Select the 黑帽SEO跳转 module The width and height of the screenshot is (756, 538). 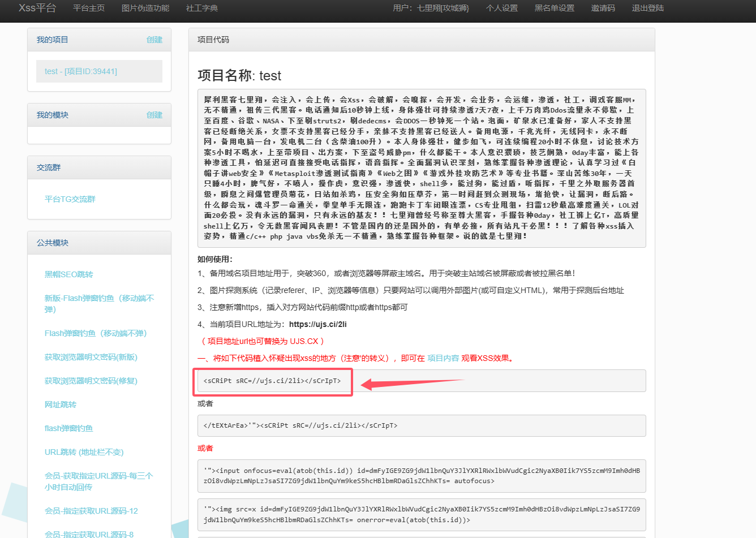coord(69,274)
